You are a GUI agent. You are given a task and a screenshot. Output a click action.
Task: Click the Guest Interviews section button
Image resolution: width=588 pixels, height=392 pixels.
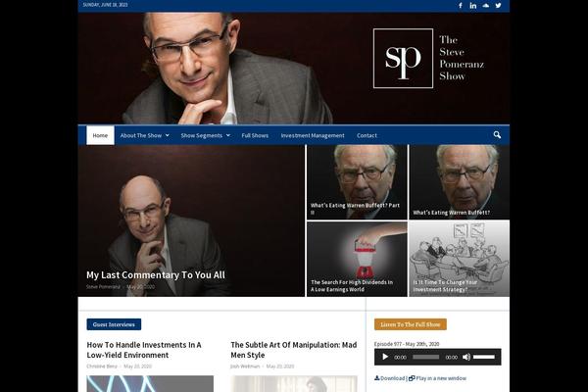[x=114, y=324]
